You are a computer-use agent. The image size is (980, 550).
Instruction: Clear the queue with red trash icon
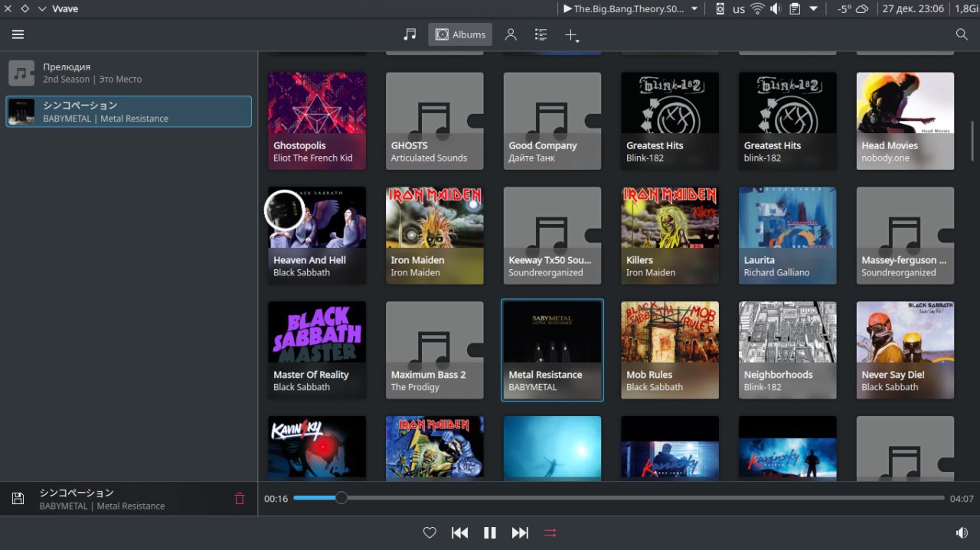[x=240, y=499]
